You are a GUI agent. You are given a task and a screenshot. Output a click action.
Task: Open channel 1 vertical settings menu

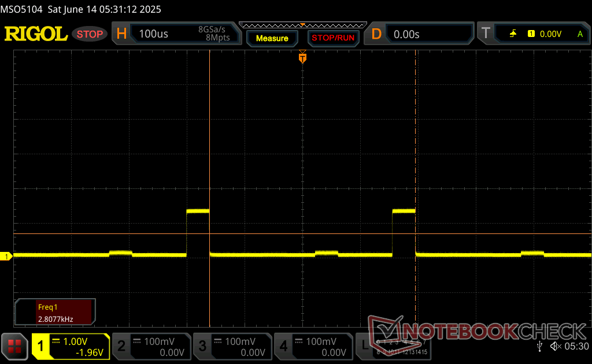[71, 346]
